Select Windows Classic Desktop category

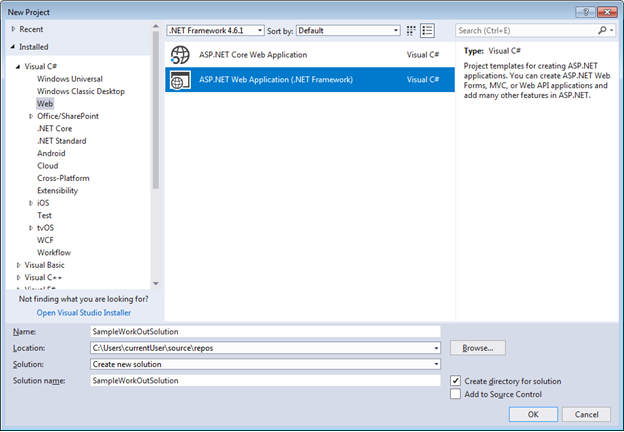pyautogui.click(x=81, y=91)
